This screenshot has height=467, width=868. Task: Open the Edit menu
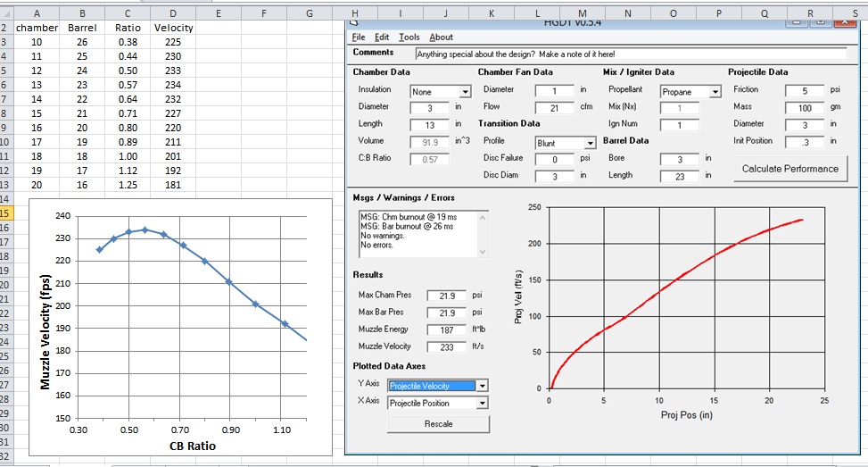[382, 38]
